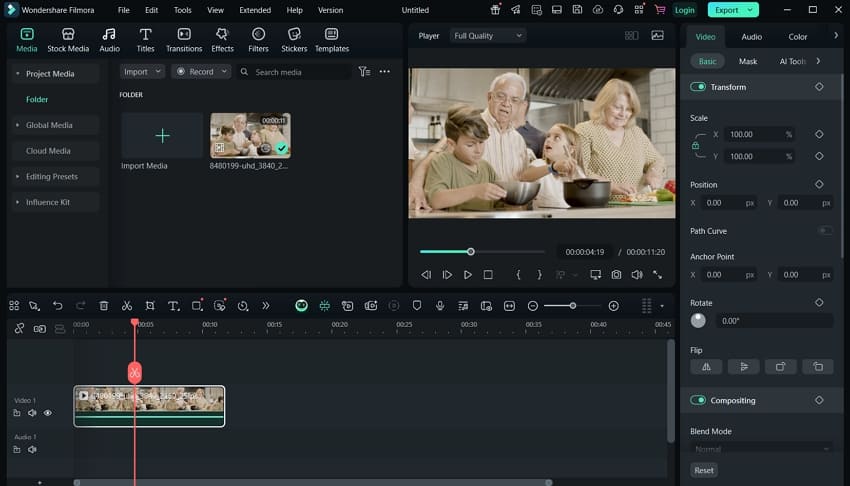850x486 pixels.
Task: Click the scissors split tool in timeline toolbar
Action: pos(127,306)
